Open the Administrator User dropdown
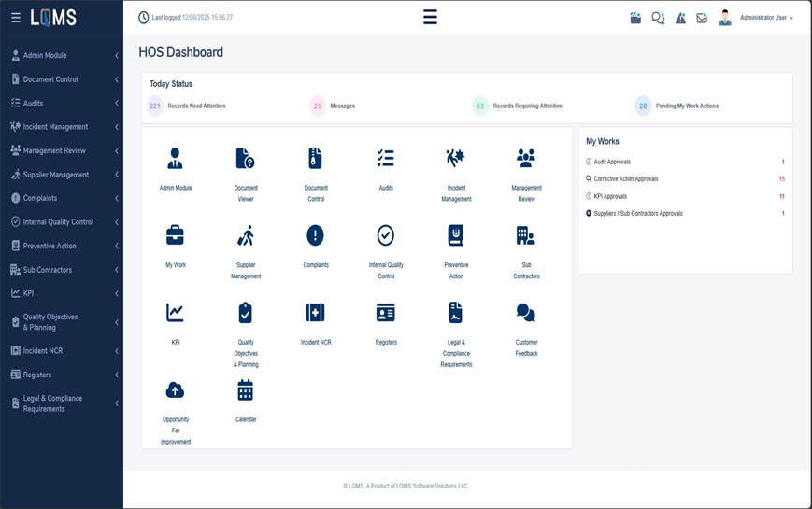Image resolution: width=812 pixels, height=509 pixels. (766, 18)
